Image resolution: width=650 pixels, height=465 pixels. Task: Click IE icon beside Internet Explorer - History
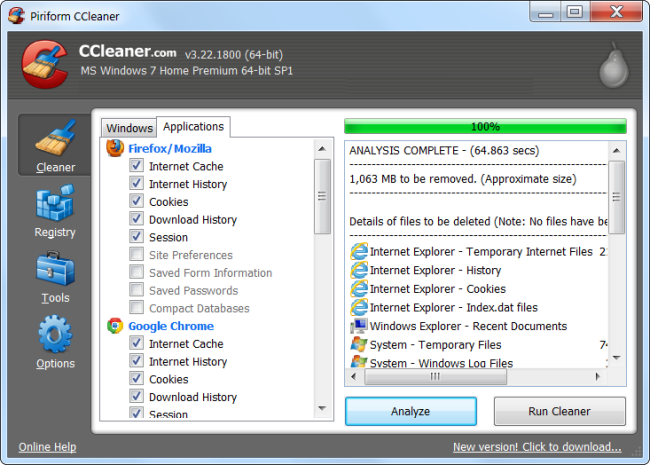359,270
